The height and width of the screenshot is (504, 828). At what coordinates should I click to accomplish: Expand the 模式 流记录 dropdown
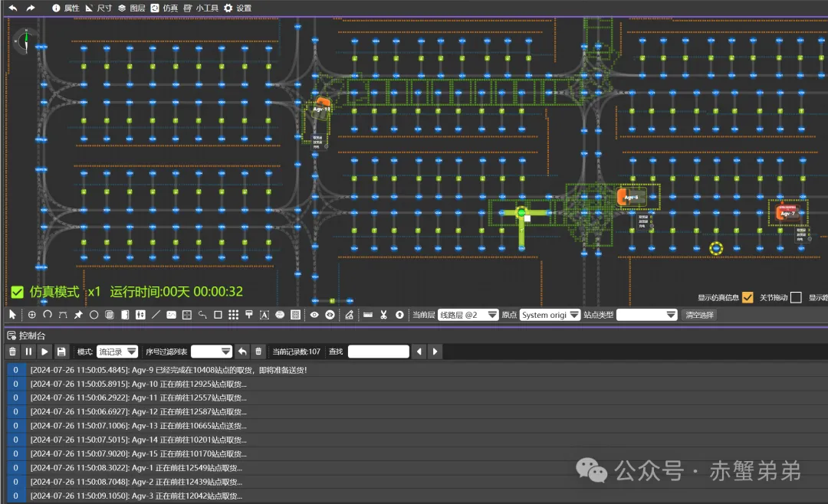pyautogui.click(x=117, y=352)
